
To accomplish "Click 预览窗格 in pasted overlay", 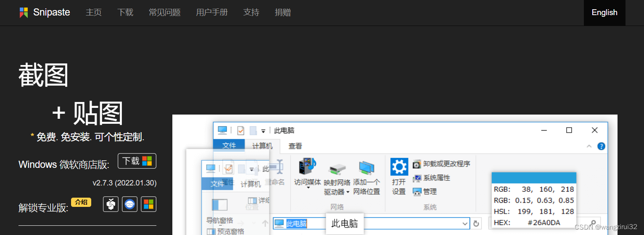I will (x=225, y=231).
